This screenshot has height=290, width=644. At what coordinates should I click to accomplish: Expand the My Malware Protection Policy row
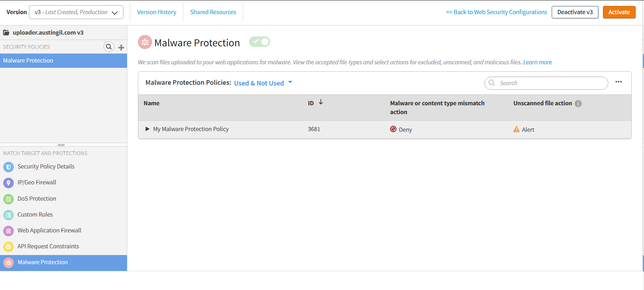click(147, 129)
